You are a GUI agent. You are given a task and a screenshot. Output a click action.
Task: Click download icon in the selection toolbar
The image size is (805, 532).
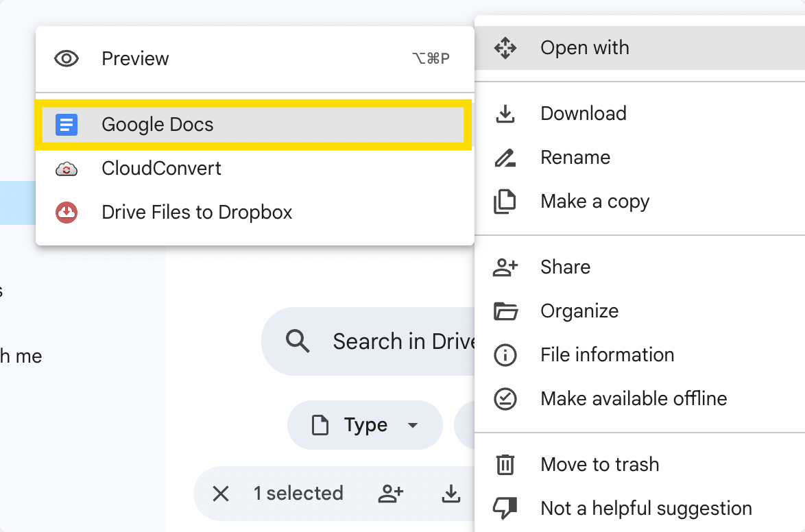pos(450,494)
